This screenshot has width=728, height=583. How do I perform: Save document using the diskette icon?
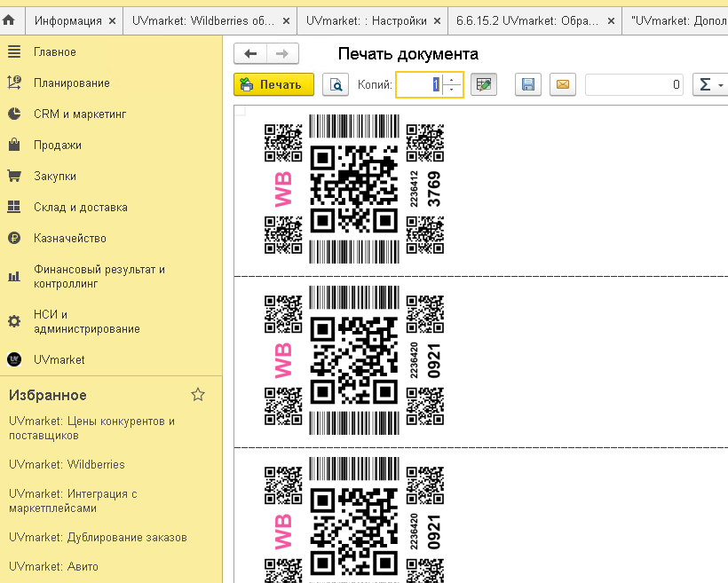pyautogui.click(x=528, y=84)
